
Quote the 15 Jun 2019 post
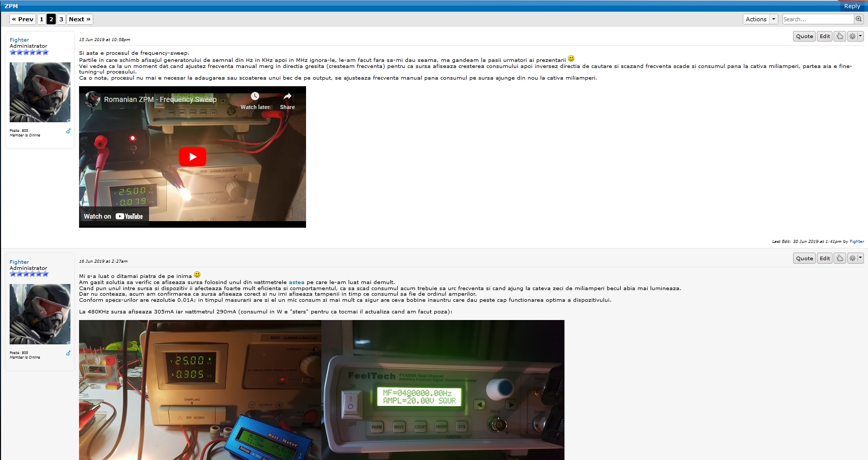(804, 37)
